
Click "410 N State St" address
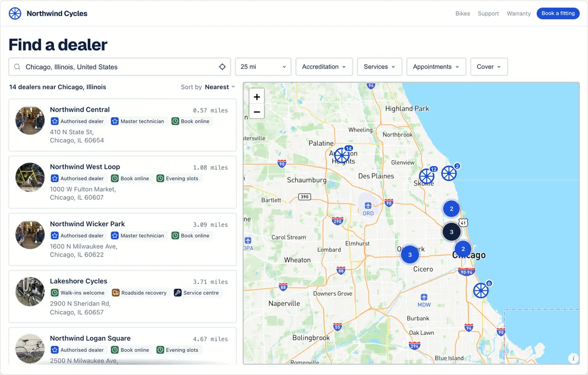pos(72,132)
